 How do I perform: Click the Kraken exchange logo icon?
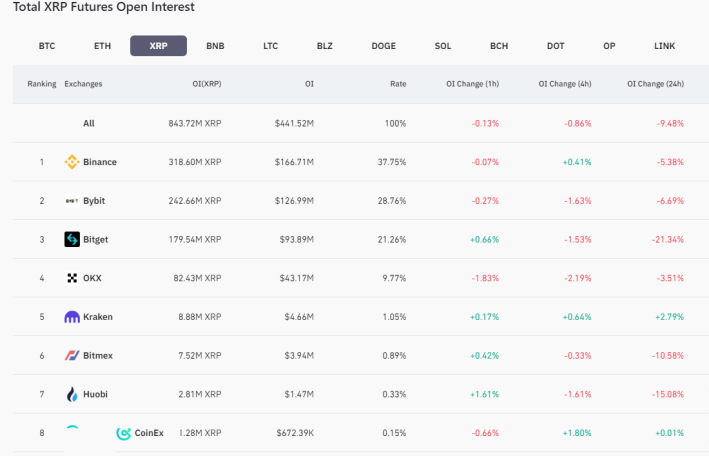point(72,317)
